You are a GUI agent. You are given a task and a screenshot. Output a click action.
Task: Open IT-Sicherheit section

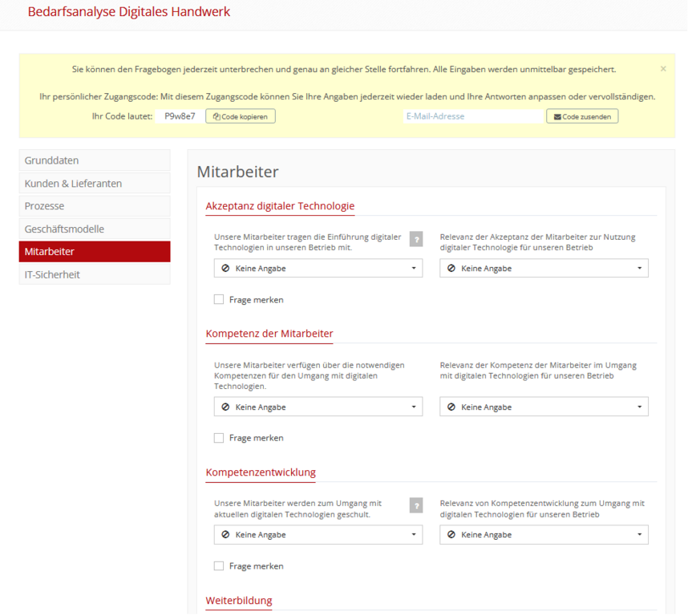click(x=95, y=274)
